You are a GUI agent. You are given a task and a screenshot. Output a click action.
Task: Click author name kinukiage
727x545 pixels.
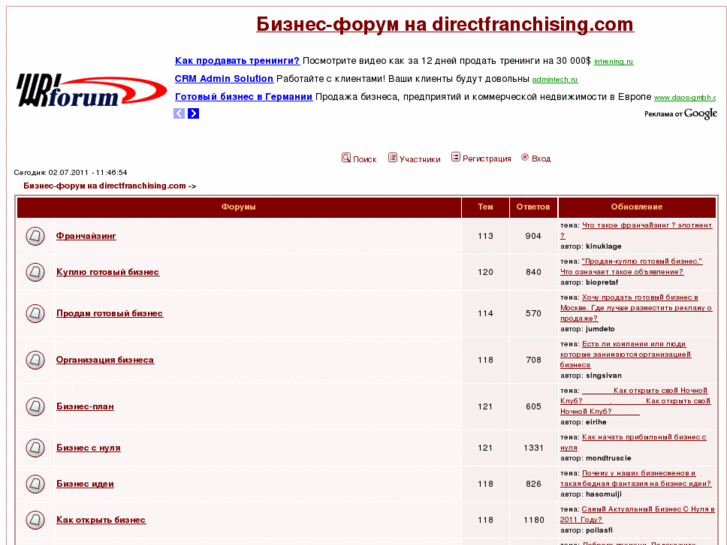click(603, 246)
